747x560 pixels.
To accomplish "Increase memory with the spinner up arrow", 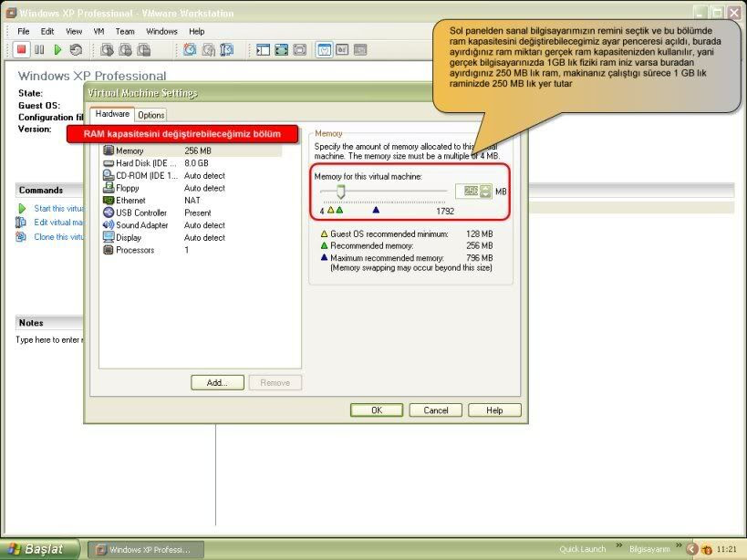I will [485, 188].
